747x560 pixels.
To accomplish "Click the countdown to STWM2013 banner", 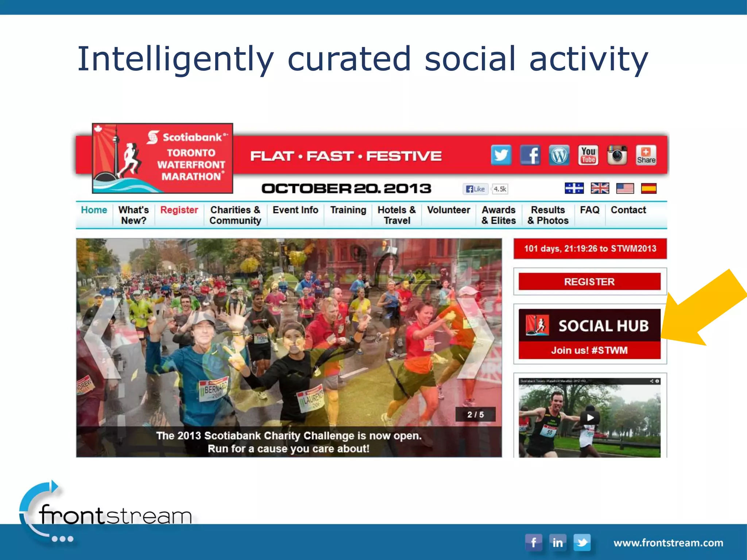I will (590, 249).
